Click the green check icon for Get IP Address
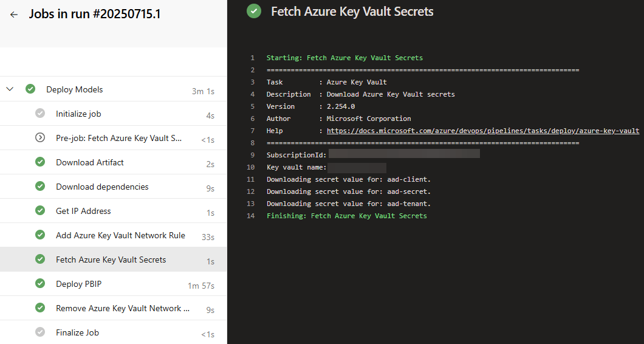The width and height of the screenshot is (644, 344). pos(40,211)
